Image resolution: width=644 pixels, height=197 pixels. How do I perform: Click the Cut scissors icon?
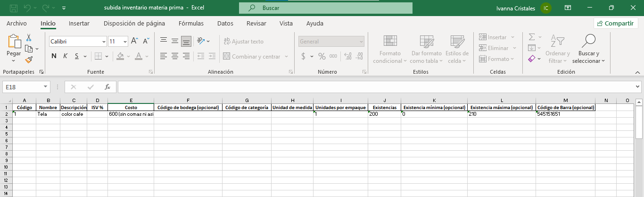(x=29, y=38)
